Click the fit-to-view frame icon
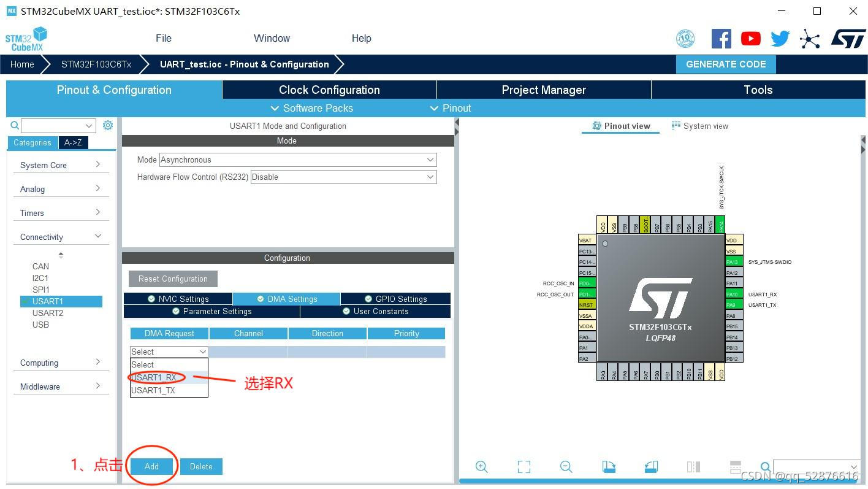This screenshot has width=868, height=489. [x=524, y=467]
